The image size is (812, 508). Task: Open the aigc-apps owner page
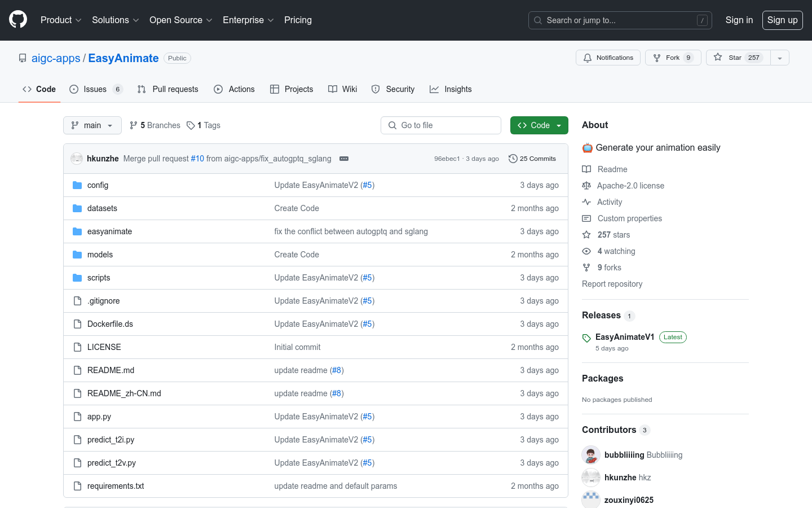[56, 58]
